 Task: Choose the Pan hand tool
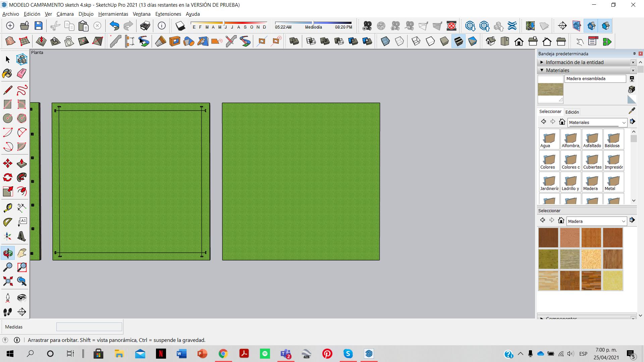click(22, 253)
